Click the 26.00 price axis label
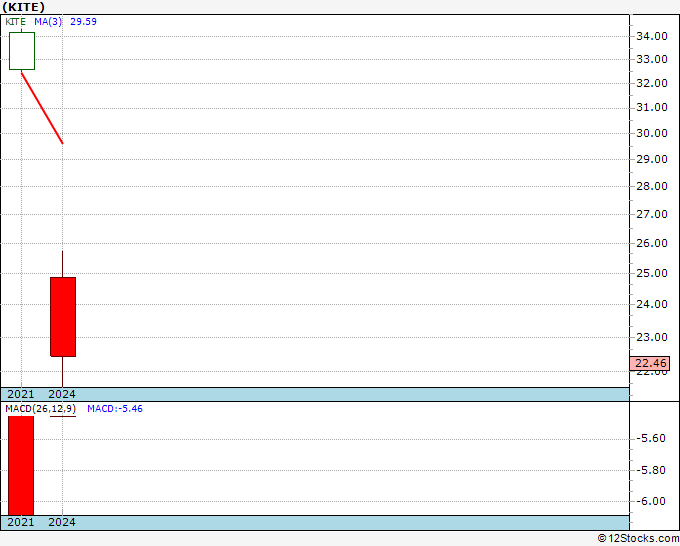 tap(651, 243)
